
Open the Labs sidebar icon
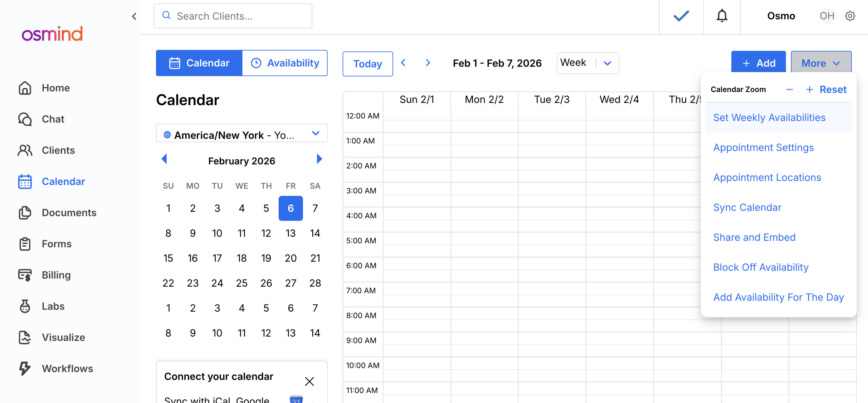point(25,306)
